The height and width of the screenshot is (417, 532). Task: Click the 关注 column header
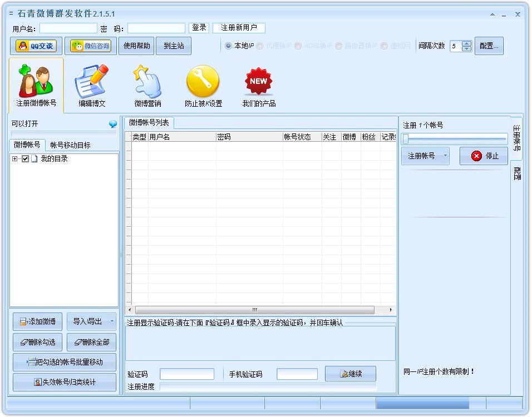tap(332, 137)
